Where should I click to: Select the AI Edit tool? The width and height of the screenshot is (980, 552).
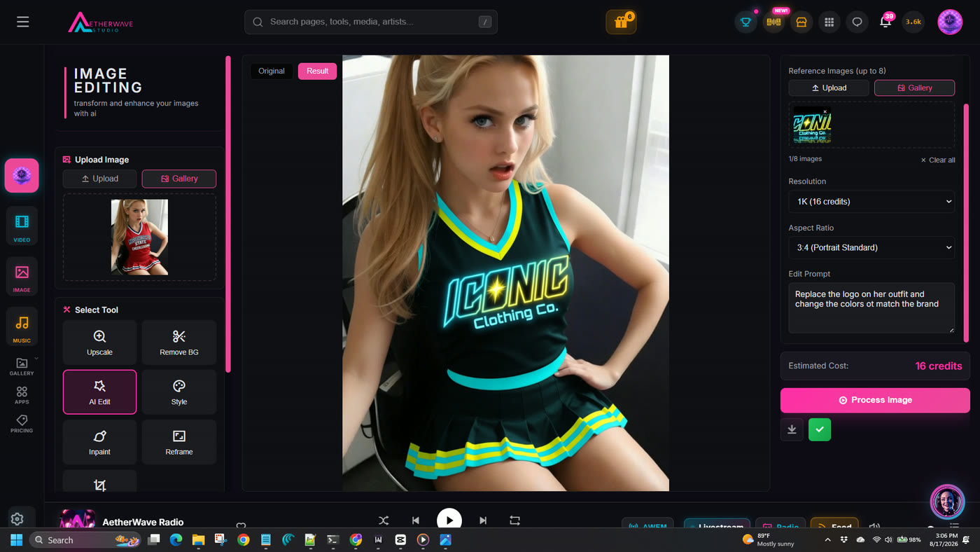tap(99, 392)
